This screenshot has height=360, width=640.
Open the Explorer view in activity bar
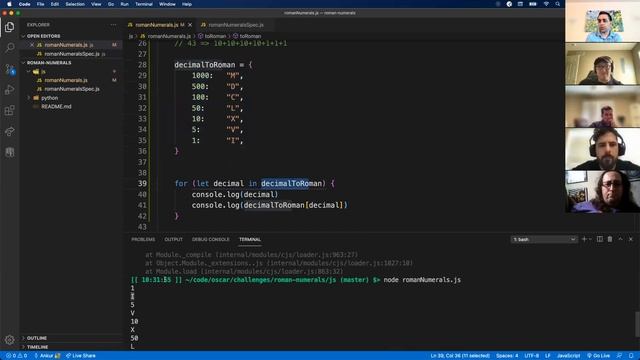tap(9, 27)
